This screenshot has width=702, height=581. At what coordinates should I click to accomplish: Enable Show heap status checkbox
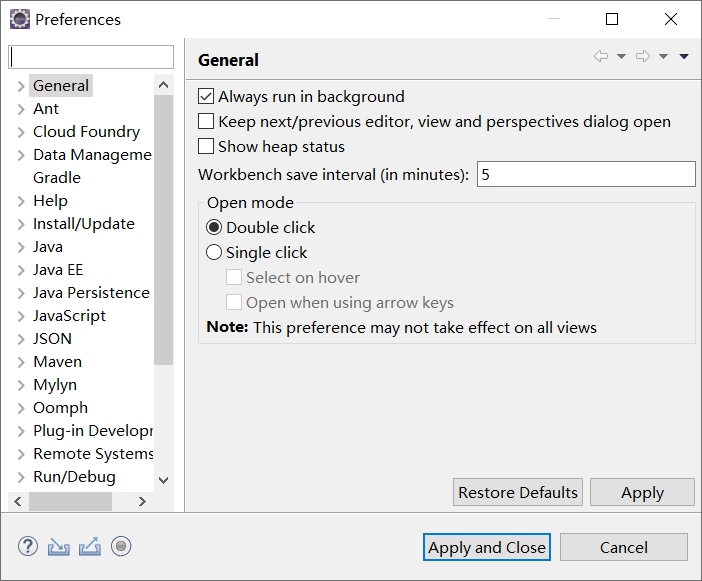[x=206, y=146]
